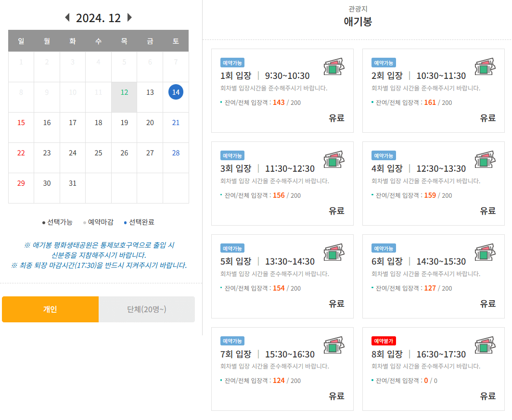Click the 유료 label for 5회 입장
512x420 pixels.
[x=336, y=305]
